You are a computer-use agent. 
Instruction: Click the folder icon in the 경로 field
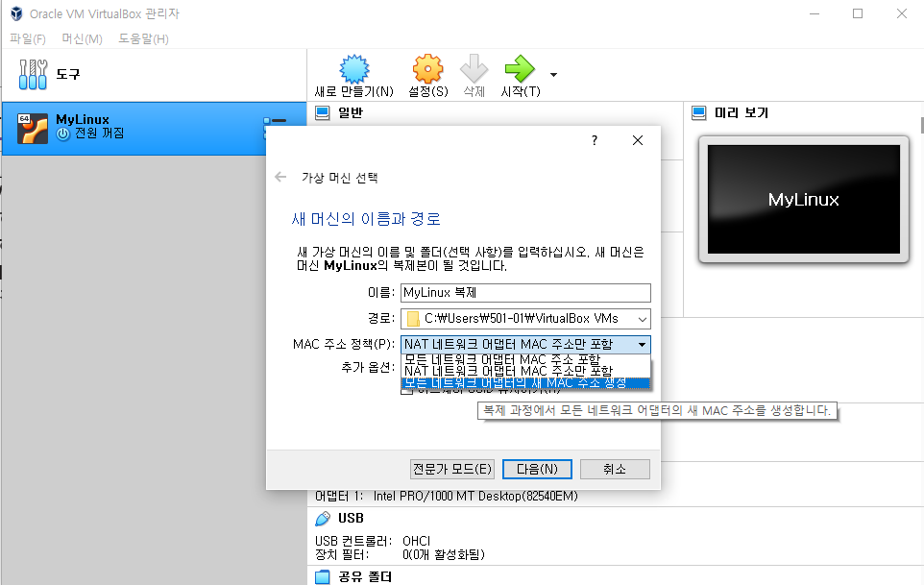pos(413,319)
